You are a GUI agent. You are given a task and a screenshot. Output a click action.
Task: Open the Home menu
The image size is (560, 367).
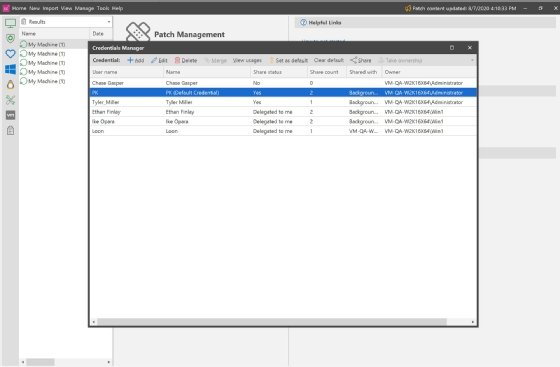pos(19,8)
